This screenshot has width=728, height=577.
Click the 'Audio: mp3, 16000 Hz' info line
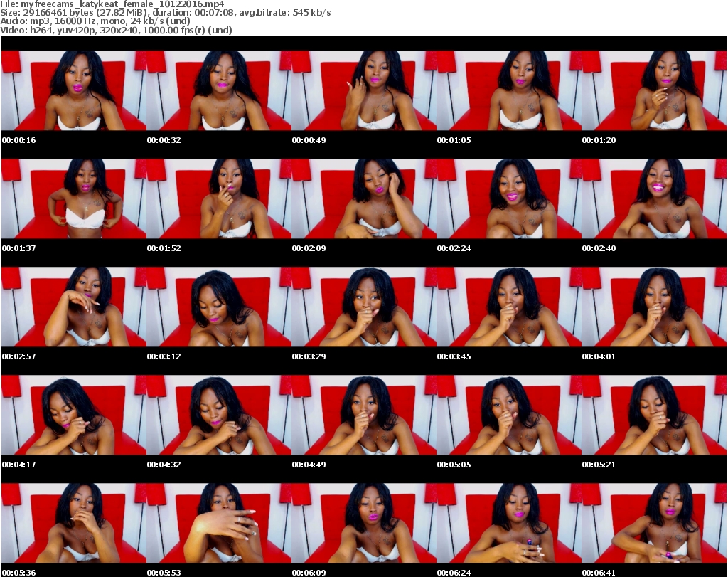[95, 21]
